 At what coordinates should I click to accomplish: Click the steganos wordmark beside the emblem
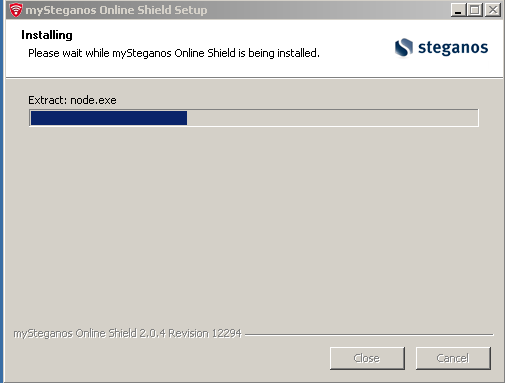pos(453,47)
